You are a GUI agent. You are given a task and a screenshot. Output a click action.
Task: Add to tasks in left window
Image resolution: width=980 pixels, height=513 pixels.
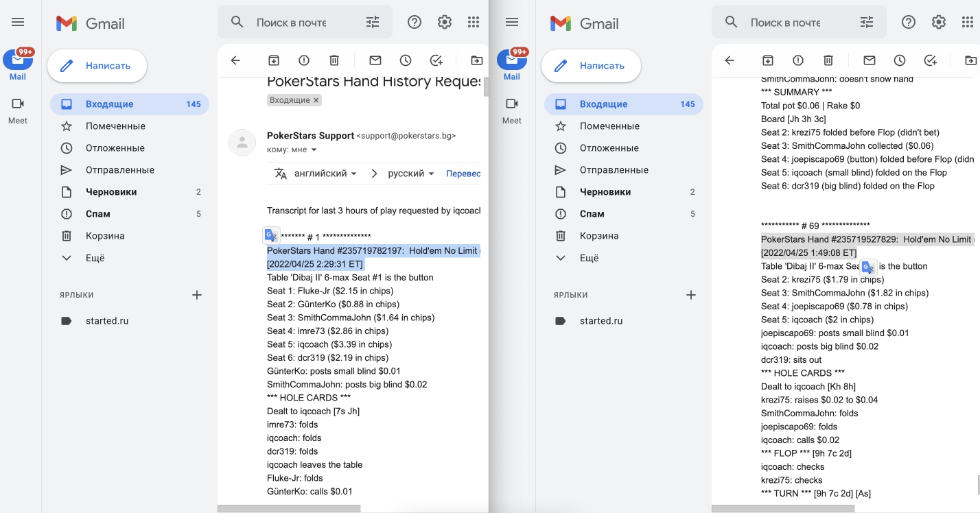[436, 60]
